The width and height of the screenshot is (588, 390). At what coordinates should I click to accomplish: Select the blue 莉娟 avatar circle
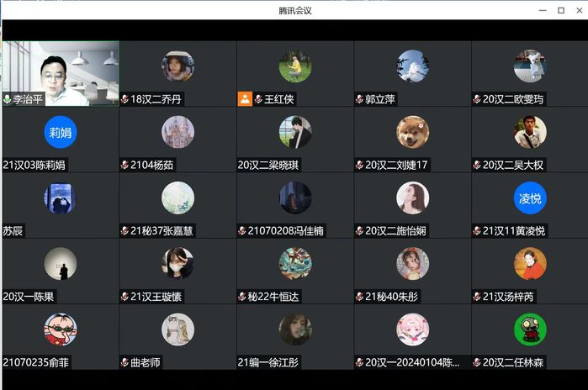61,132
